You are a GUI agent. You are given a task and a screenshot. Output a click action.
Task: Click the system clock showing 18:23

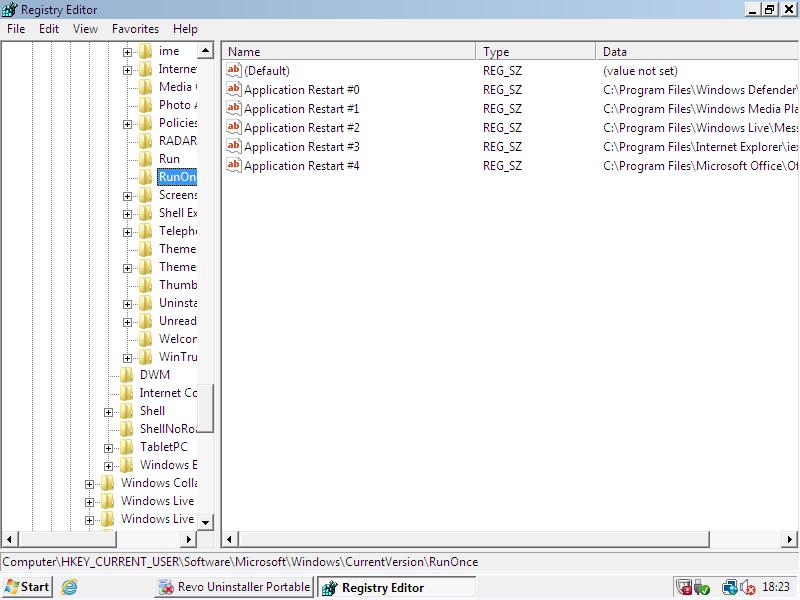point(776,587)
